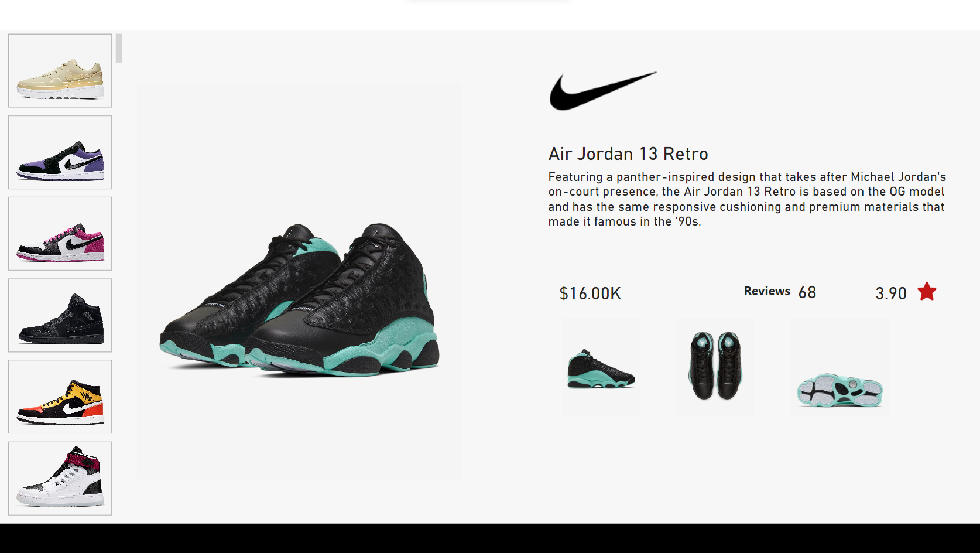The image size is (980, 553).
Task: View the top-down pair image of the shoes
Action: (715, 367)
